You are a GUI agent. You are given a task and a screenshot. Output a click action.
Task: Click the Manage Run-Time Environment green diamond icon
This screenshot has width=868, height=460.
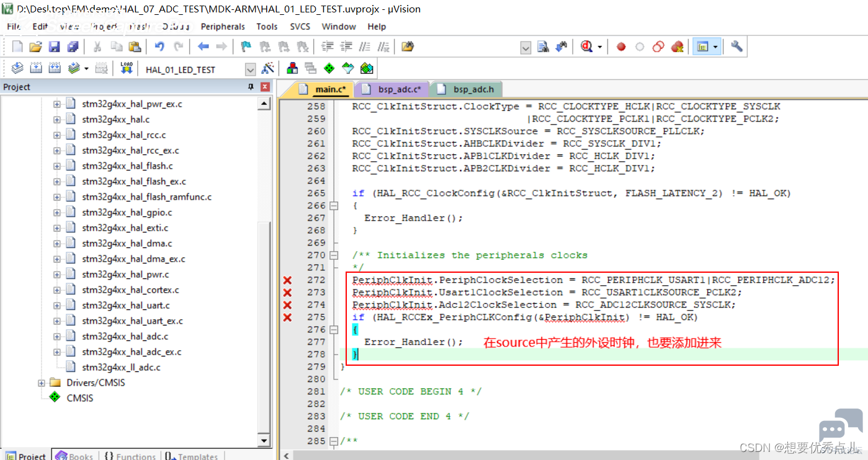(329, 68)
